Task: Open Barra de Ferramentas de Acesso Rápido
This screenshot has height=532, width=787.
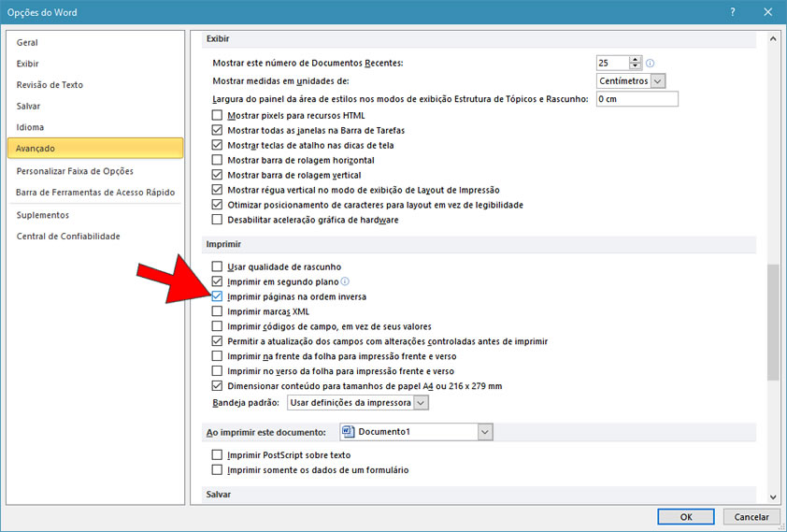Action: click(95, 193)
